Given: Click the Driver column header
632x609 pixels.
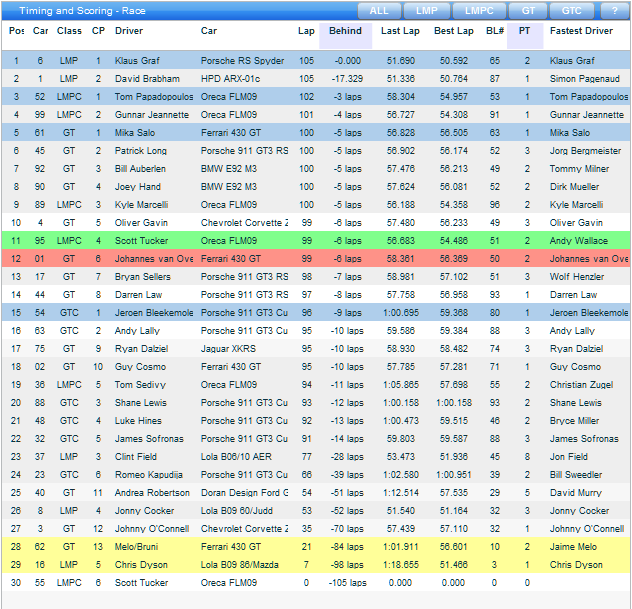Looking at the screenshot, I should 129,31.
